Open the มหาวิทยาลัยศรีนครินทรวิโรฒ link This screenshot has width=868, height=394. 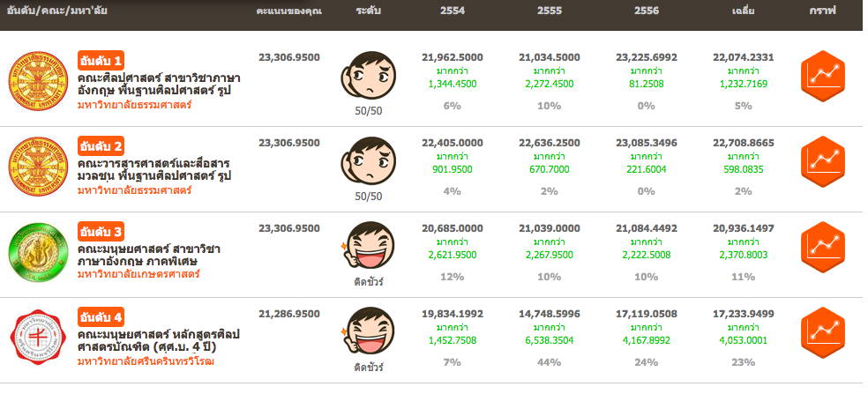point(145,361)
